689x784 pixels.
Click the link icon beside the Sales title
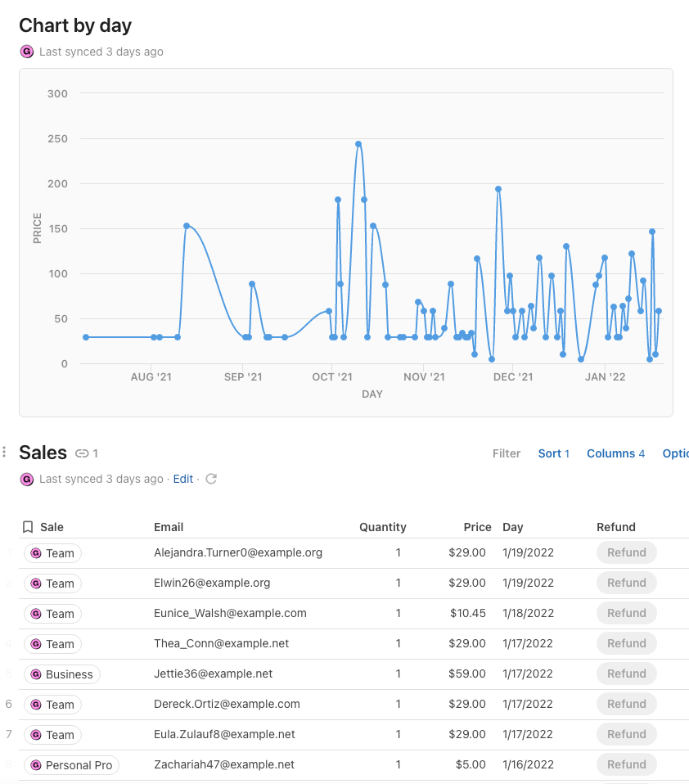(82, 453)
